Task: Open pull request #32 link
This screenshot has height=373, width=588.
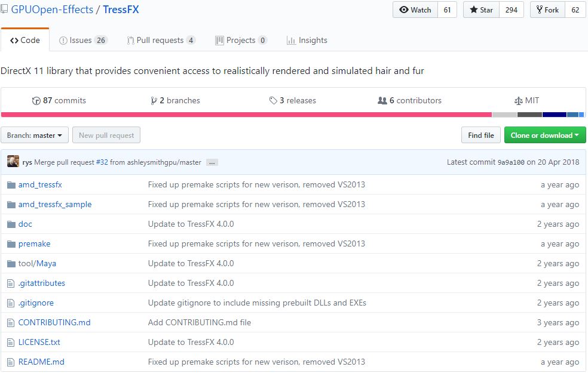Action: (102, 162)
